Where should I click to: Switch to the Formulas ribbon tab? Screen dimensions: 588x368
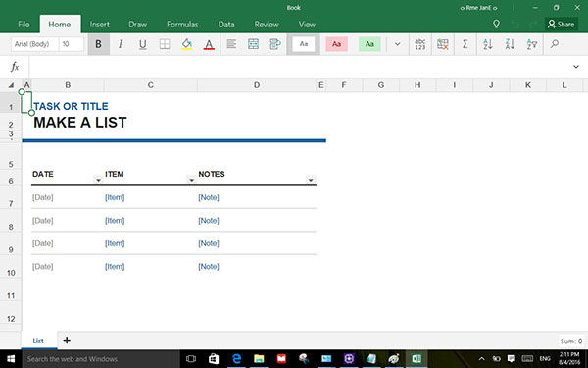pyautogui.click(x=182, y=25)
